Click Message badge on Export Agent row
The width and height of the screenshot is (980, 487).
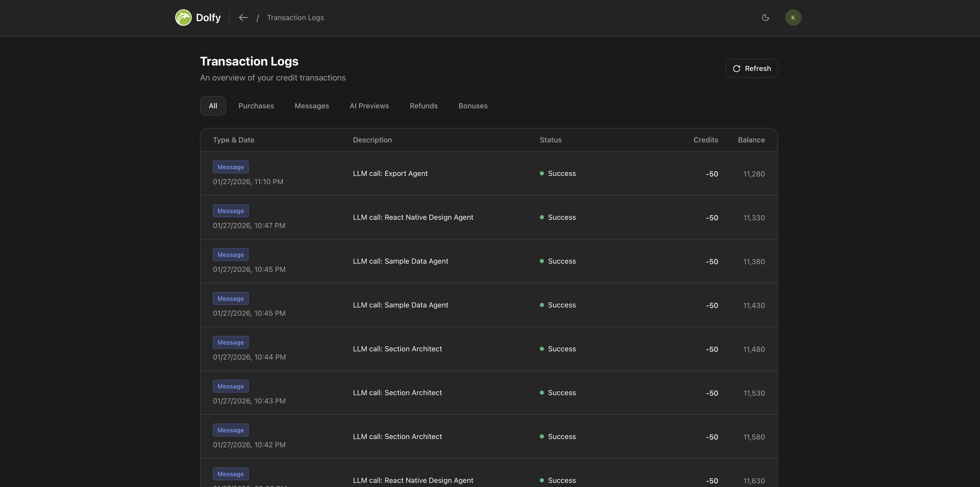click(x=230, y=167)
